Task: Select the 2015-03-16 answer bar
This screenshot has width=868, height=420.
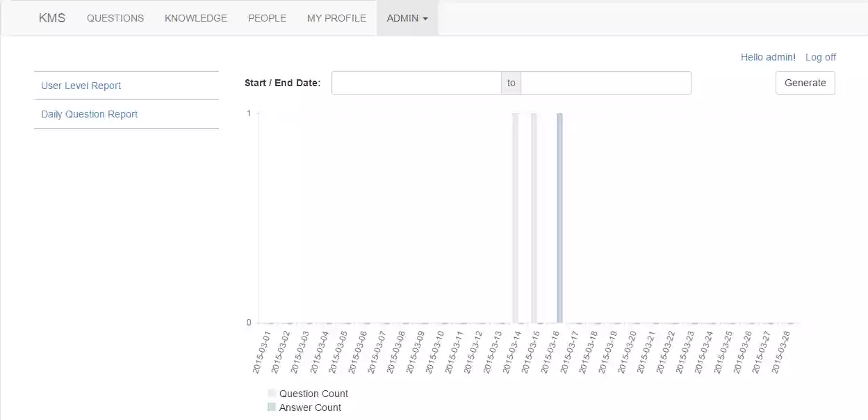Action: coord(559,218)
